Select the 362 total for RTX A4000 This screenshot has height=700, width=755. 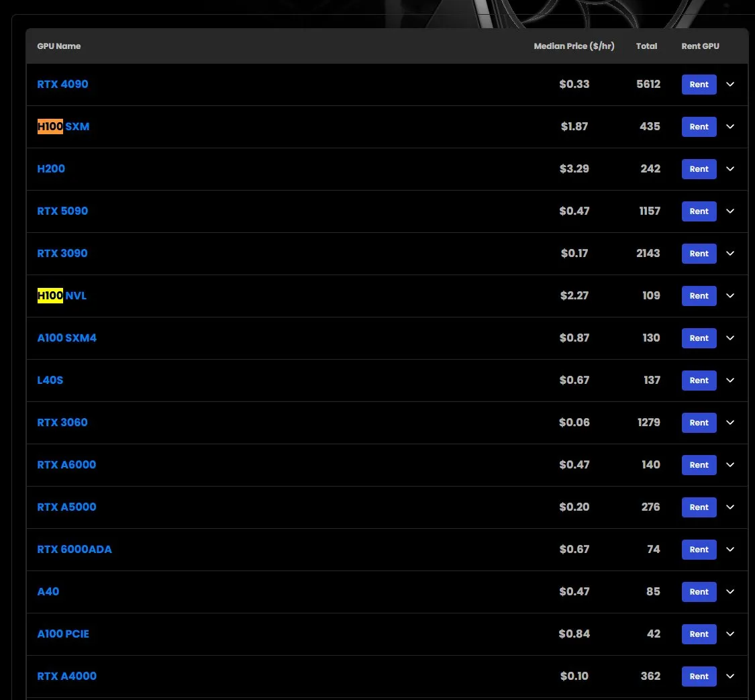point(650,676)
